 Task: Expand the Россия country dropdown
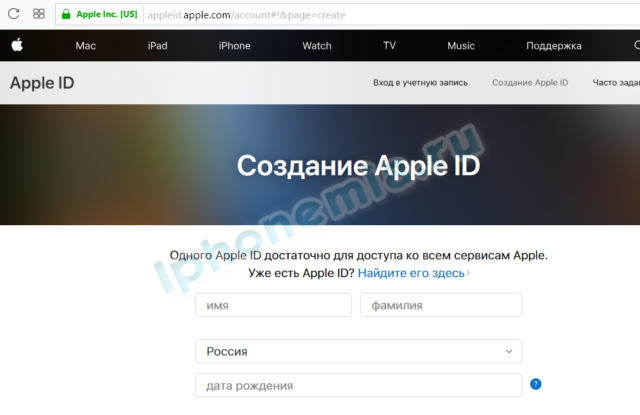click(358, 351)
